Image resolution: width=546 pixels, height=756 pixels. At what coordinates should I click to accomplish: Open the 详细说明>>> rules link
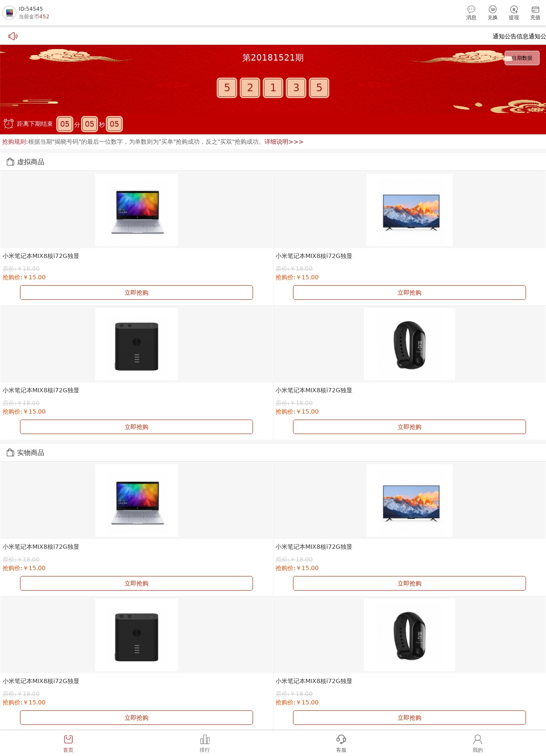point(284,142)
